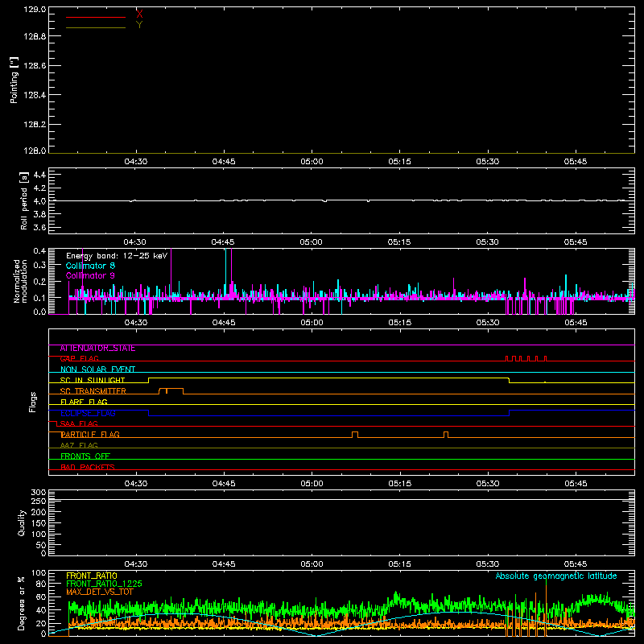Click the 04:30 tick under Pointing plot
The image size is (644, 644).
pyautogui.click(x=136, y=162)
